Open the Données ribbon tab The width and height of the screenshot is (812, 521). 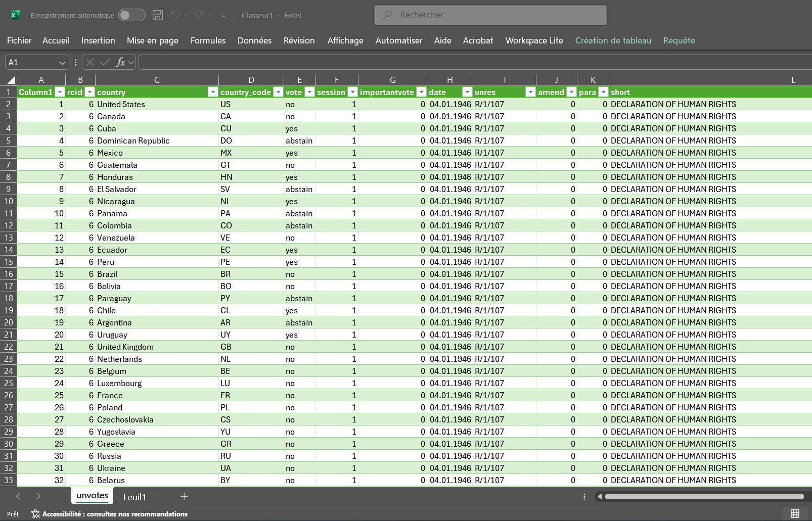[x=254, y=40]
